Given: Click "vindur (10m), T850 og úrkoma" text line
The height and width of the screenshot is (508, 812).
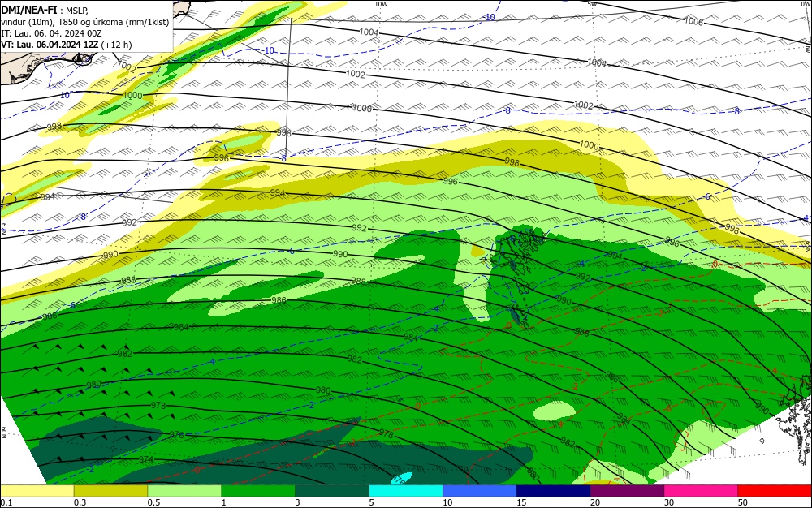Looking at the screenshot, I should click(x=85, y=22).
